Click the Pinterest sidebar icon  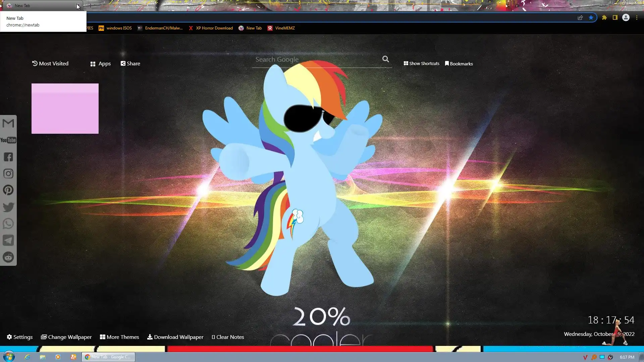[x=8, y=190]
